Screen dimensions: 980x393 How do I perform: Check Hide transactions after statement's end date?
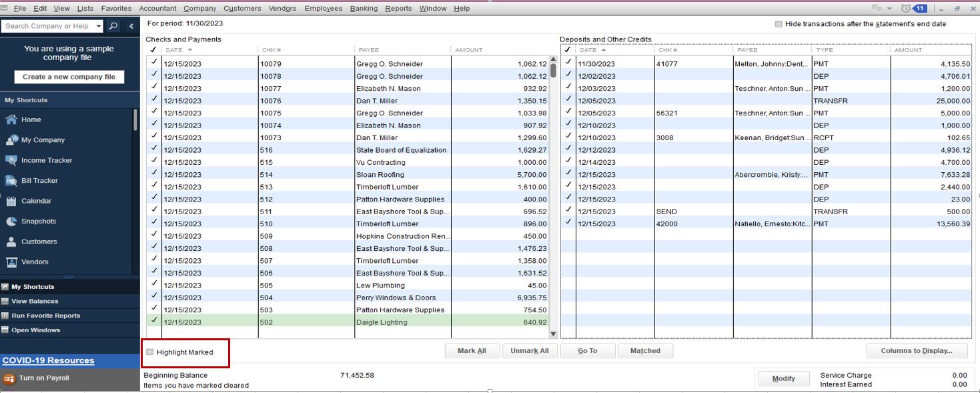point(777,23)
